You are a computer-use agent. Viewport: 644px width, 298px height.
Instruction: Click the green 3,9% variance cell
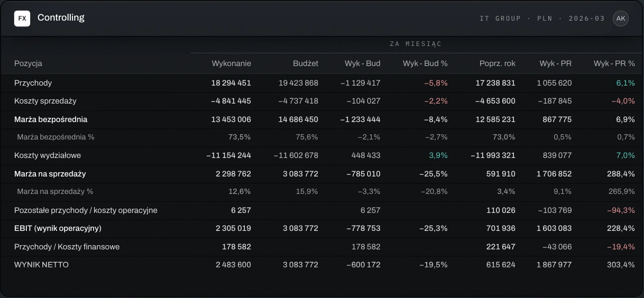438,155
